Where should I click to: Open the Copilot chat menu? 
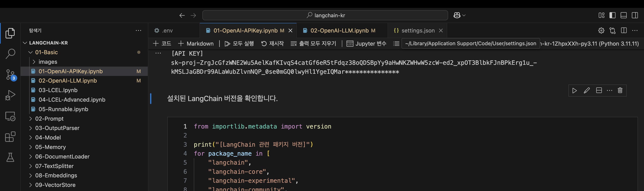[459, 16]
